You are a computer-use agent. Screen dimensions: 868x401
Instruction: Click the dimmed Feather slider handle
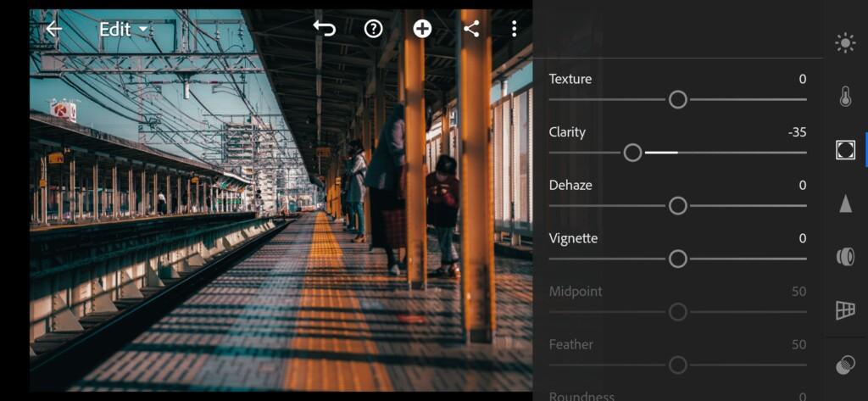point(677,365)
